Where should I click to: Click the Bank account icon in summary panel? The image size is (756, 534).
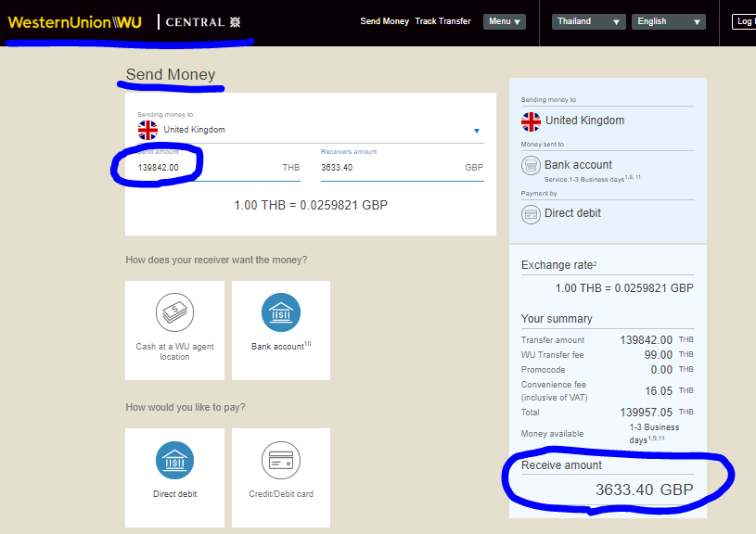(531, 166)
